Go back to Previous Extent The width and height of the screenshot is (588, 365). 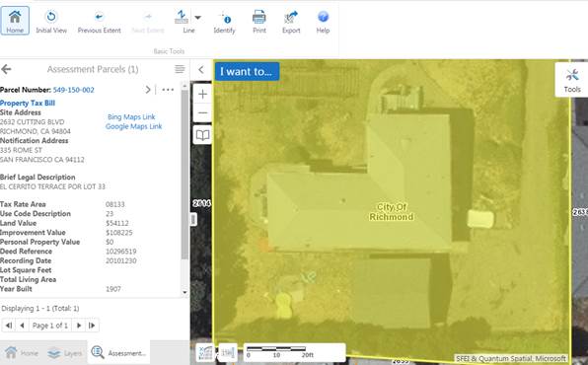click(100, 21)
